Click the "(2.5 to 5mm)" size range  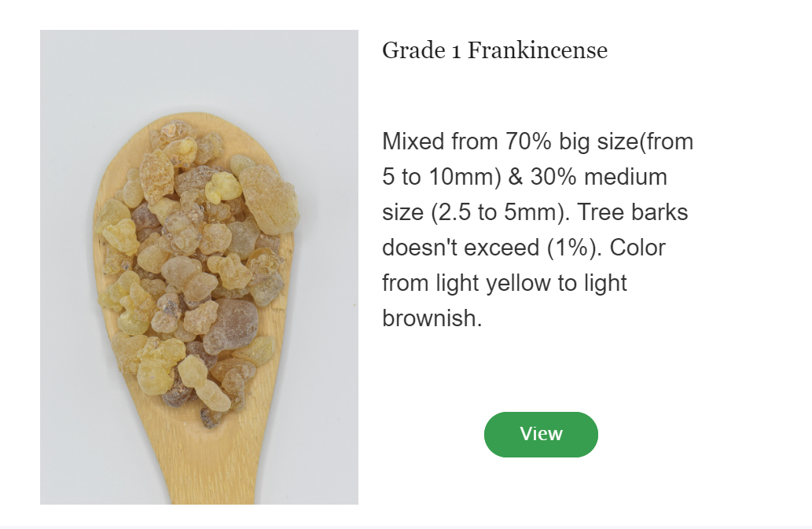[500, 213]
